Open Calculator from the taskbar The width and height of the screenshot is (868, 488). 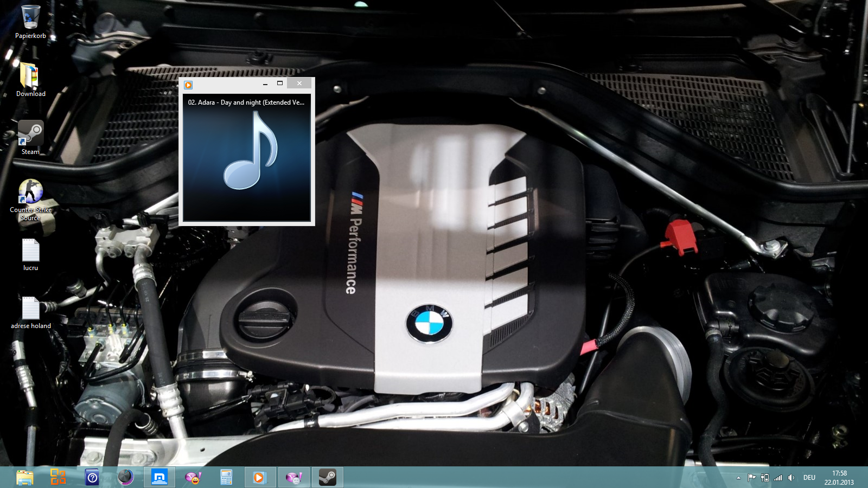tap(226, 477)
